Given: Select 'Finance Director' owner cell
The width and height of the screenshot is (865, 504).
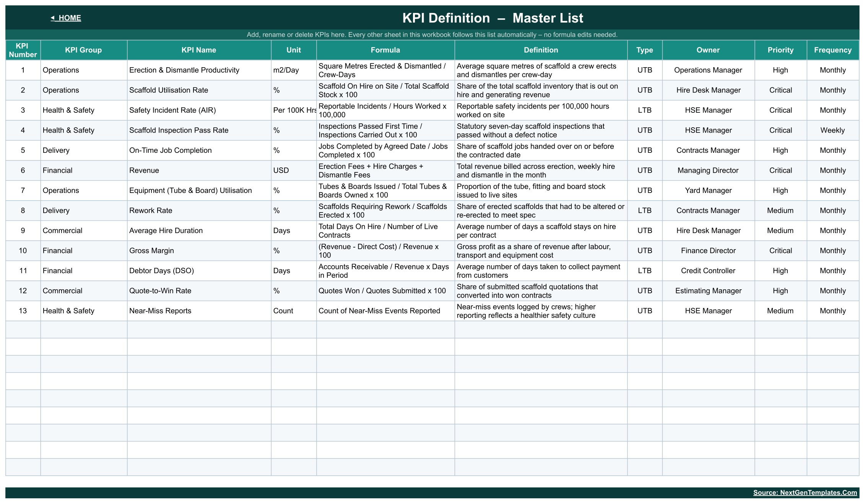Looking at the screenshot, I should pos(708,251).
